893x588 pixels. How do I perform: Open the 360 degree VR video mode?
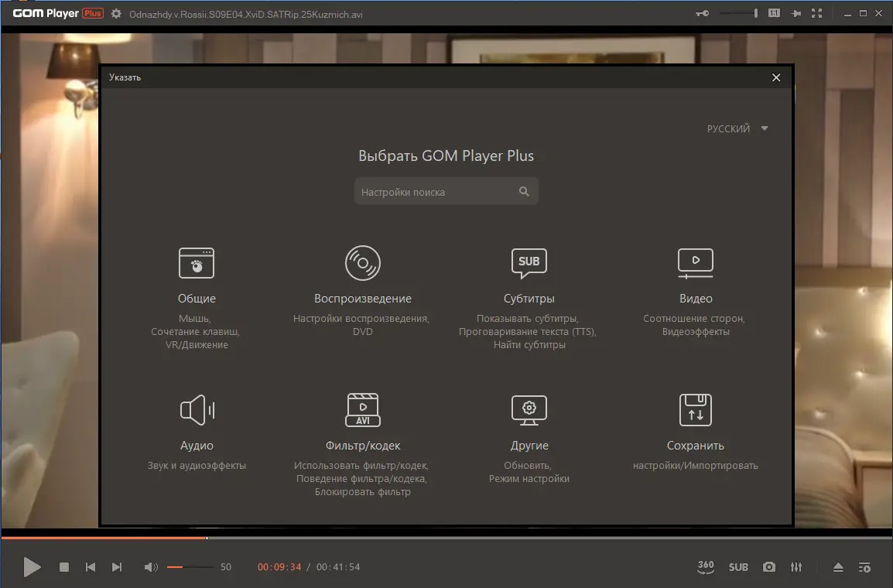coord(706,567)
